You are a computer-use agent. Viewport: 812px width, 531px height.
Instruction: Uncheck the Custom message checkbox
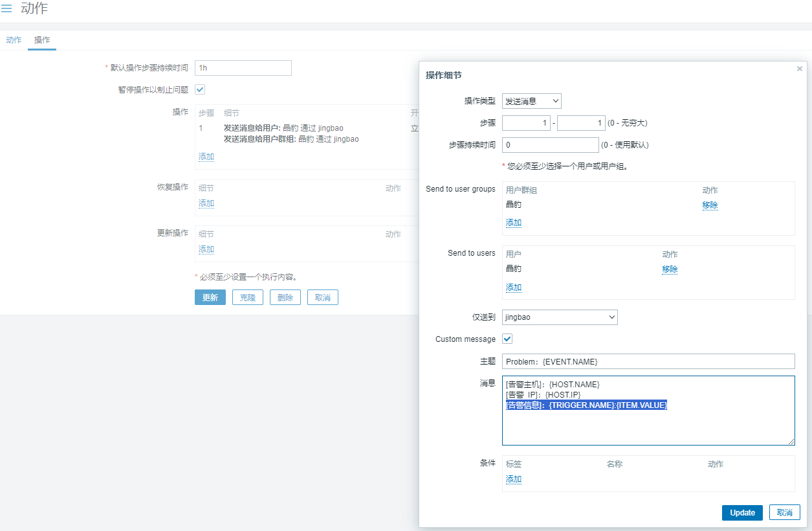[507, 339]
